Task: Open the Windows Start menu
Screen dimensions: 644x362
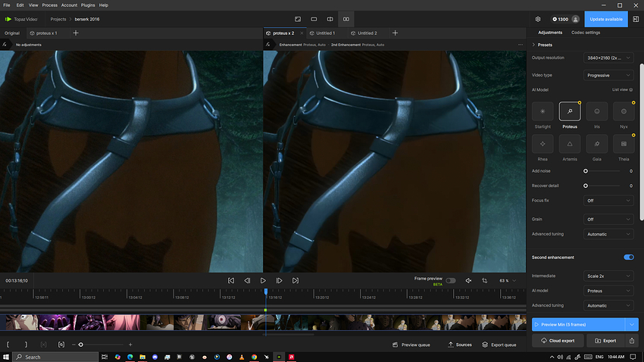Action: click(x=6, y=357)
